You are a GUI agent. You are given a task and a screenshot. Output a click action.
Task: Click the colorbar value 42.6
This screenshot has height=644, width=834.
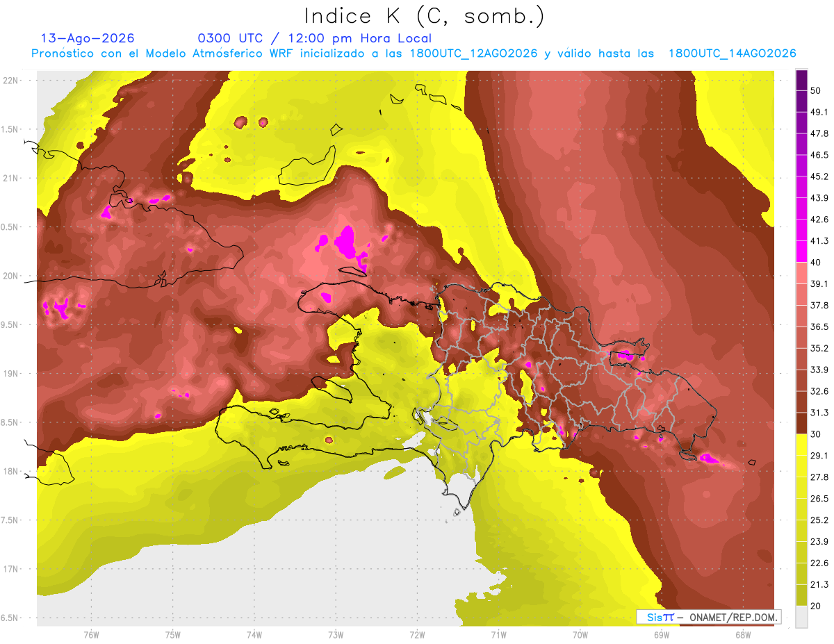(819, 220)
